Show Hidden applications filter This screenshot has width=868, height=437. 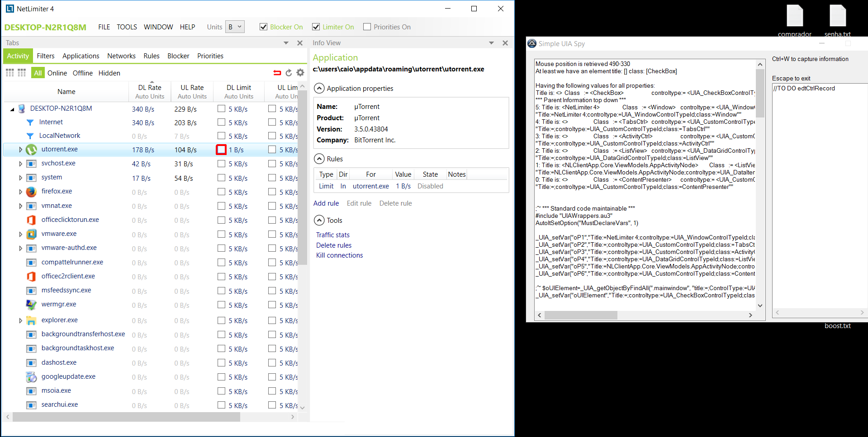coord(109,73)
